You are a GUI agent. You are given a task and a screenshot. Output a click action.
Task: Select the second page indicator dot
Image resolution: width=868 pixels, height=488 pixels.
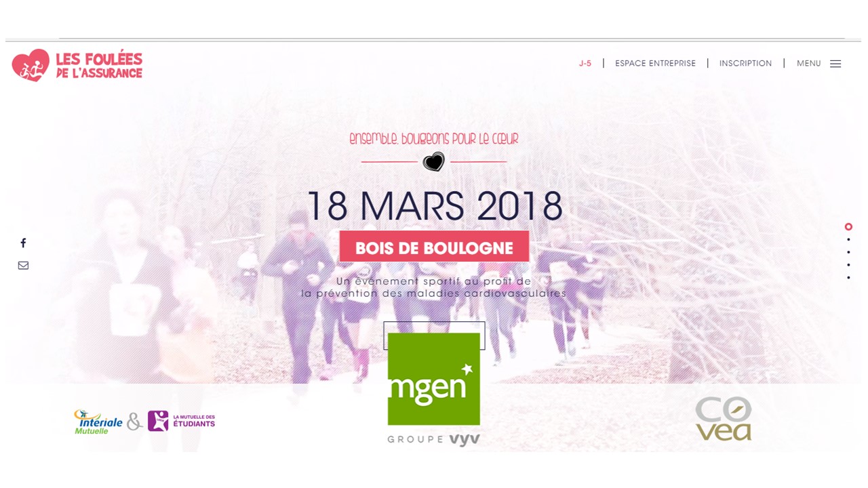[x=848, y=240]
